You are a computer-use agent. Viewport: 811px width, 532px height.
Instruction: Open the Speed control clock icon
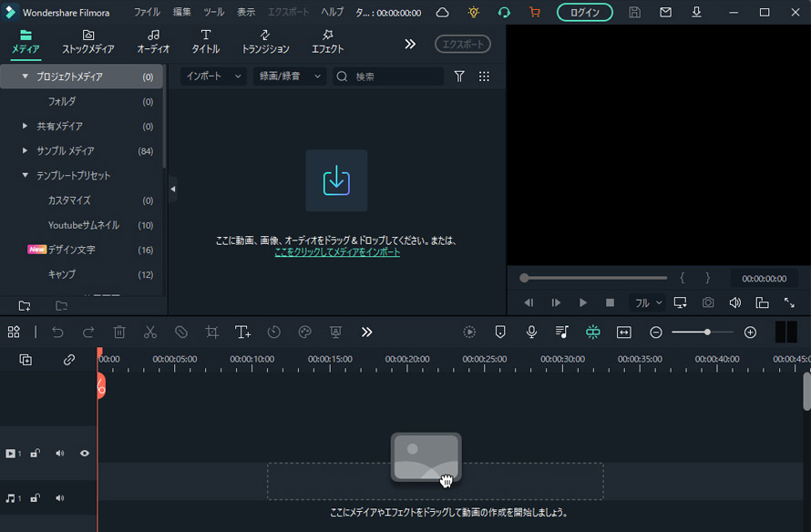pos(273,332)
